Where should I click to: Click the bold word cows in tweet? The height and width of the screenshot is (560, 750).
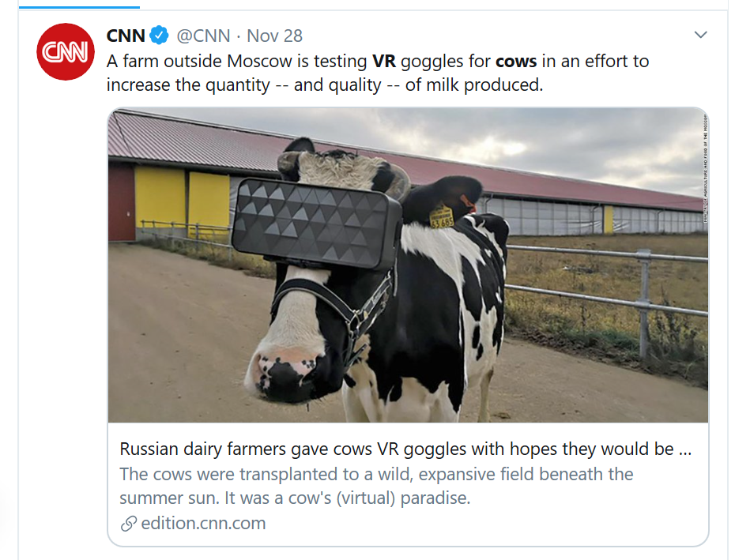[x=517, y=61]
